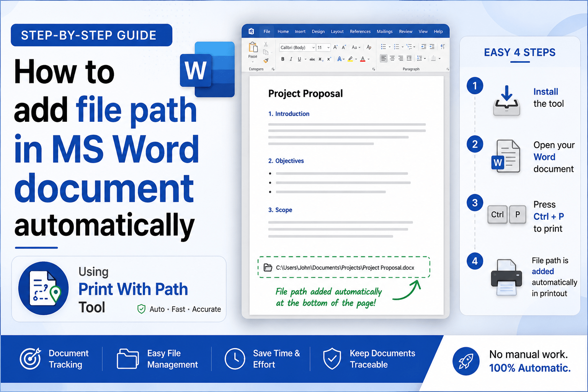The image size is (588, 392).
Task: Click the file path box in the document
Action: (x=344, y=267)
